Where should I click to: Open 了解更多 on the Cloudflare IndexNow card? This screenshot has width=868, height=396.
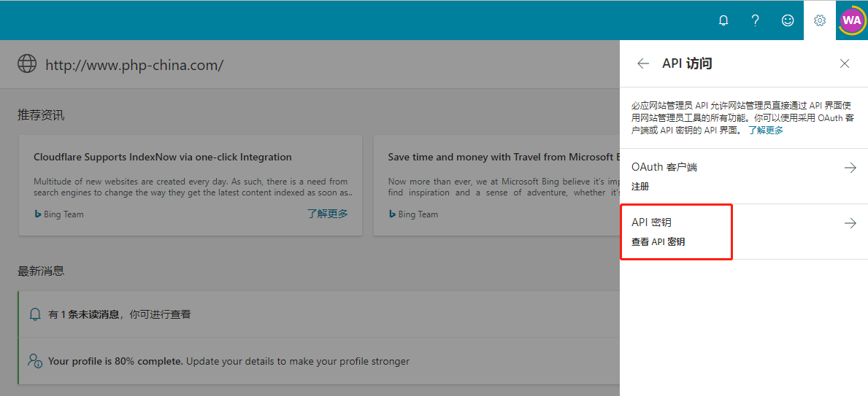click(328, 214)
